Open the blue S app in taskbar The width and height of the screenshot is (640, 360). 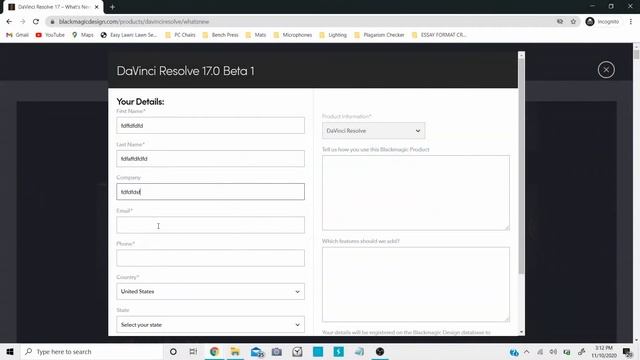click(338, 351)
